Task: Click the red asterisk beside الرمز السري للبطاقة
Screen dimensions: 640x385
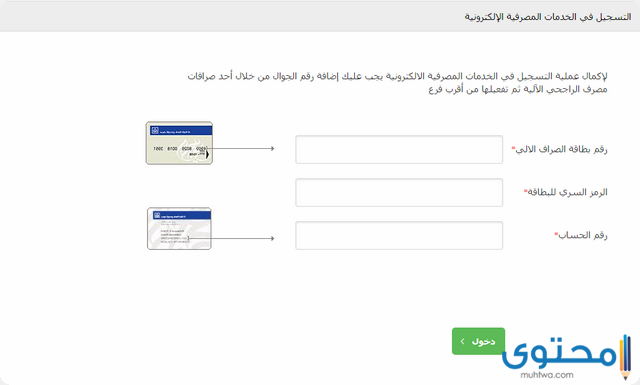Action: pos(525,191)
